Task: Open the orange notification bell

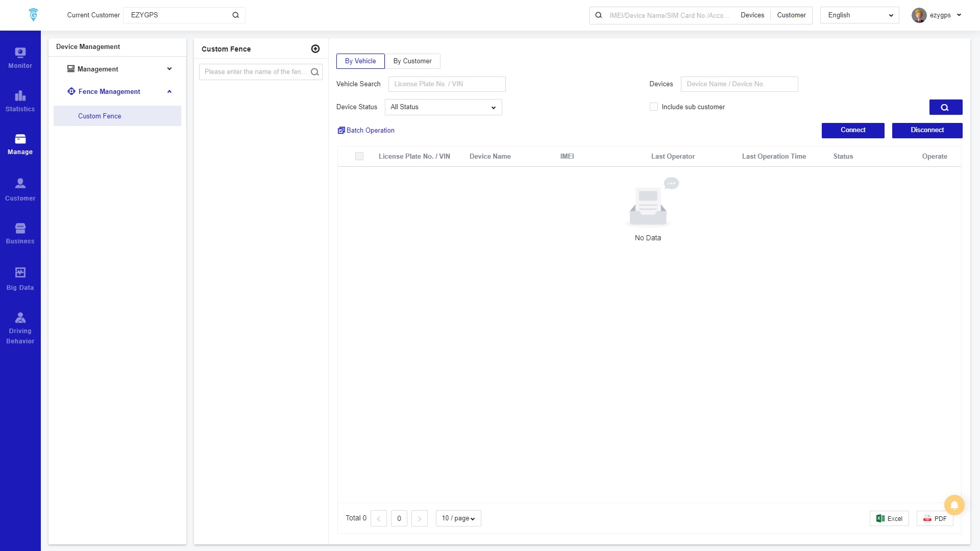Action: coord(954,505)
